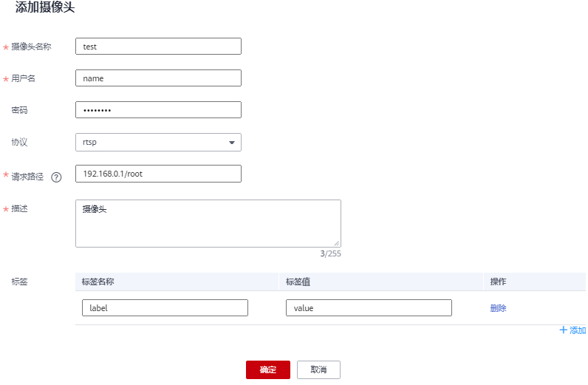Click the 添加摄像头 dialog title

(x=45, y=7)
